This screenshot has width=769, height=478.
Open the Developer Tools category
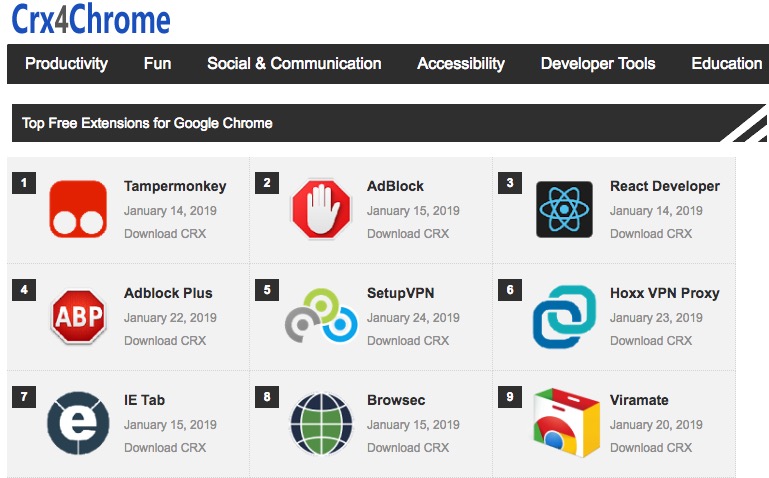(598, 63)
